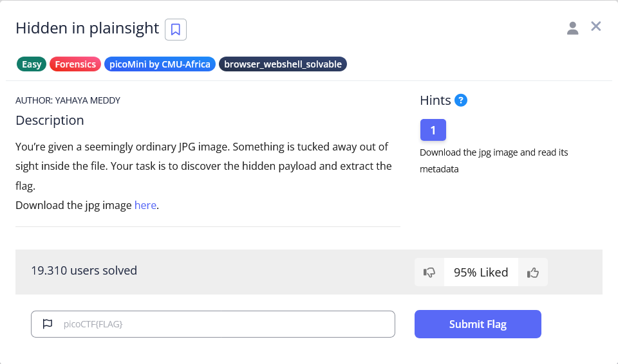
Task: Reveal hint number 1
Action: [x=433, y=130]
